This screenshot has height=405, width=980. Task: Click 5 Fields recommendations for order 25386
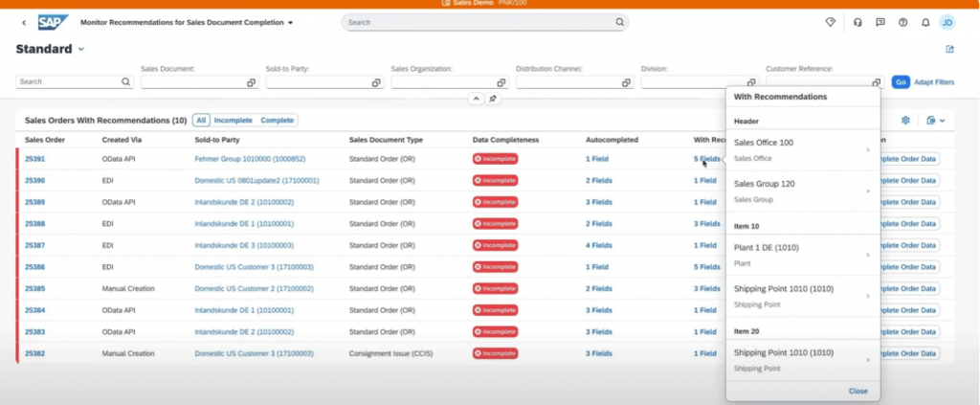tap(707, 267)
